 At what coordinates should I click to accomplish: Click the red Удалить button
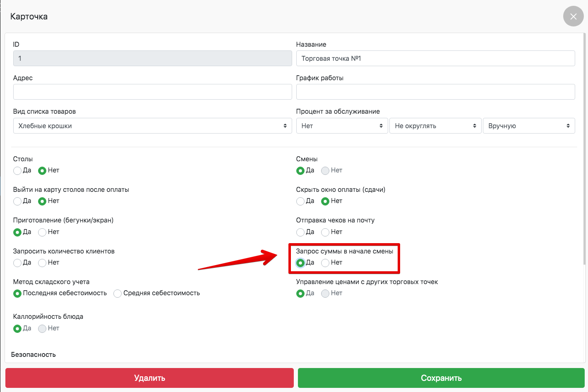[149, 378]
